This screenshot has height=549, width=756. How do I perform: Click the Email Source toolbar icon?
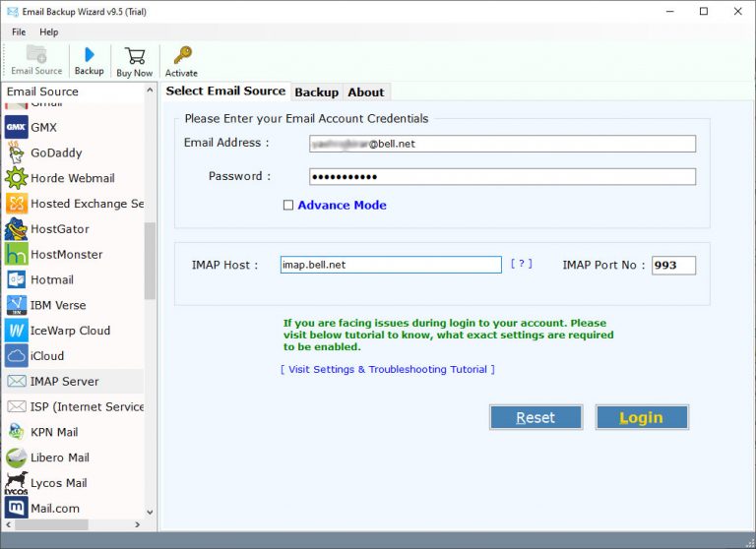point(36,54)
